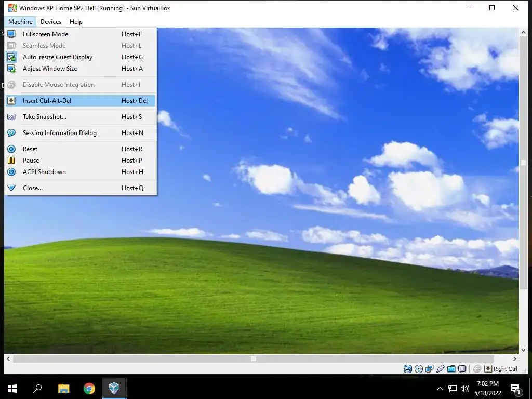Open the notification center icon

[516, 389]
